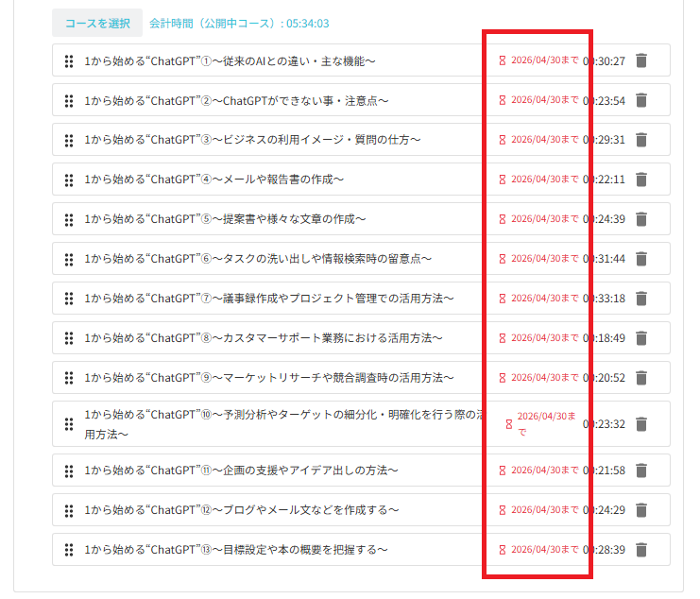700x599 pixels.
Task: Delete the ChatGPT⑥ course row
Action: click(x=641, y=259)
